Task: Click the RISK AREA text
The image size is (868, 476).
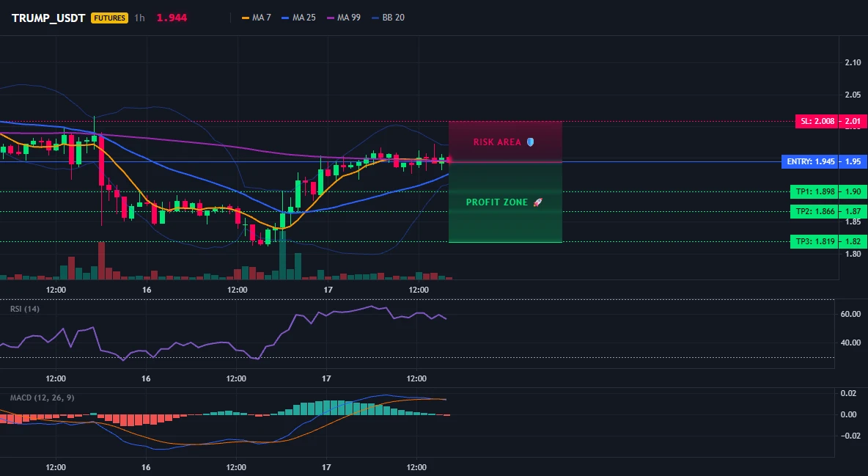Action: 497,142
